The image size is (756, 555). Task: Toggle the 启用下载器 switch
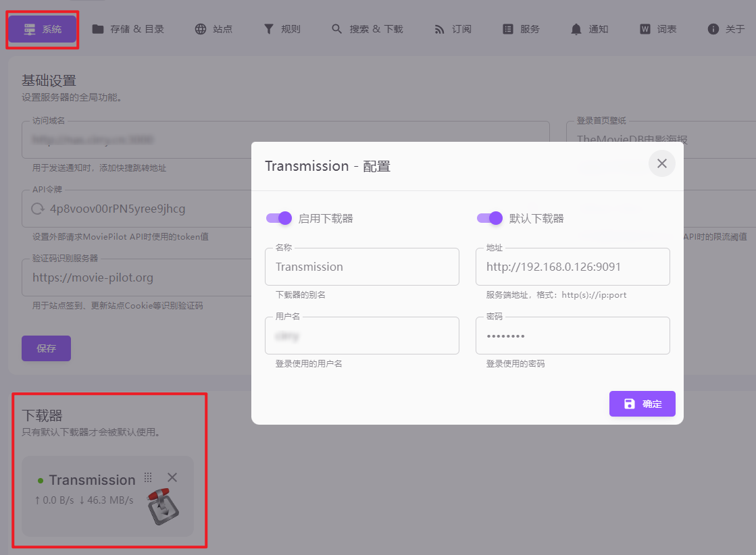[x=279, y=218]
